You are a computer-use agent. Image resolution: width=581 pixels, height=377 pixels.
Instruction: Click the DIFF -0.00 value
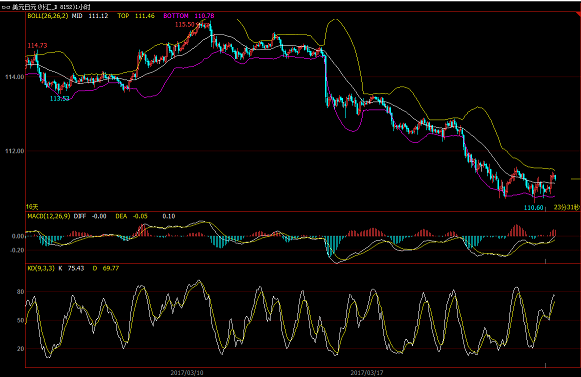pyautogui.click(x=90, y=216)
